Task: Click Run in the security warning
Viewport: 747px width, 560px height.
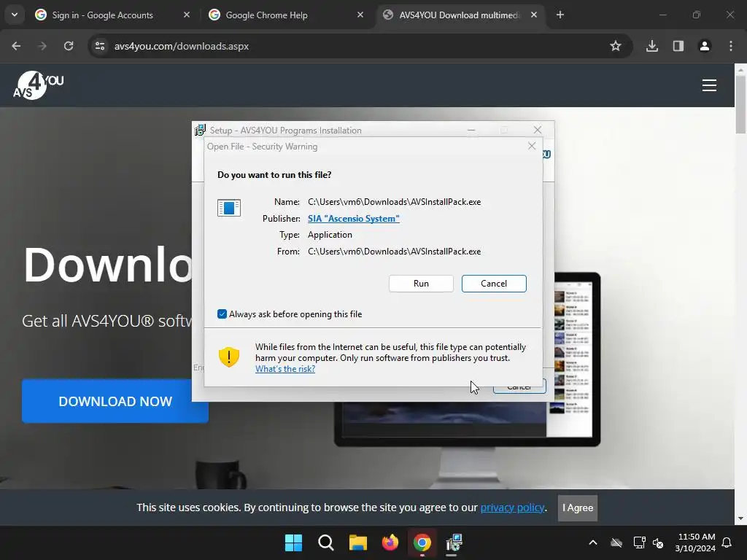Action: click(421, 284)
